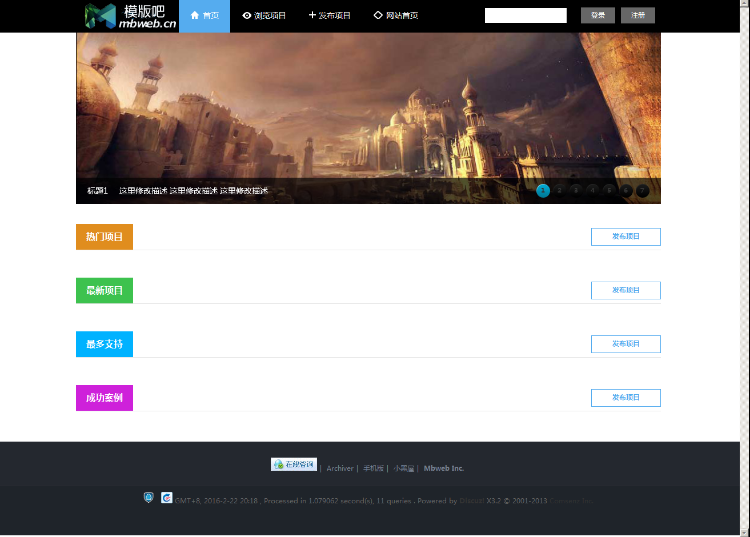Select slide indicator 1 on the banner

click(543, 191)
